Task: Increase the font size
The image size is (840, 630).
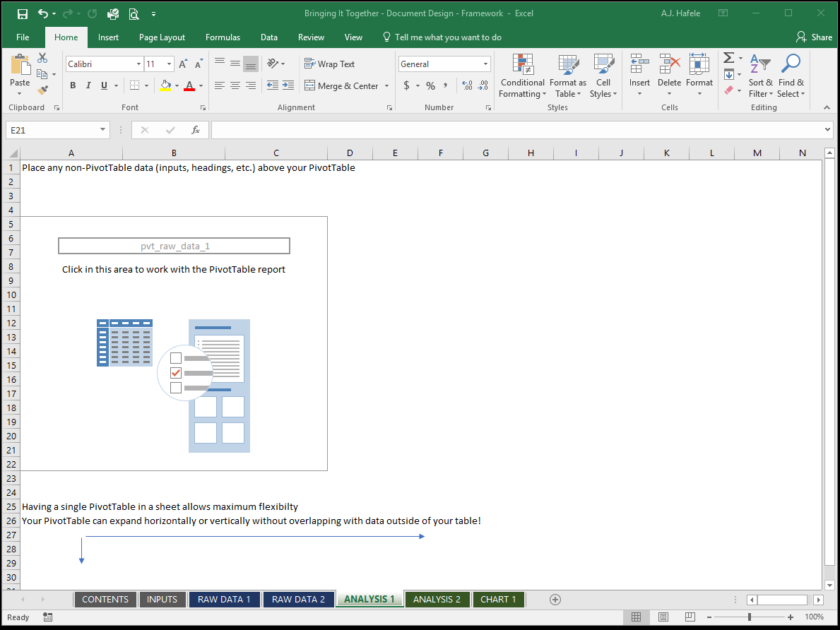Action: (183, 64)
